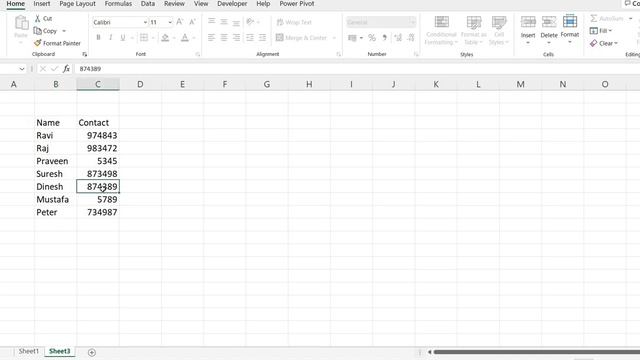Click the Borders icon
Viewport: 640px width, 360px height.
pyautogui.click(x=144, y=38)
